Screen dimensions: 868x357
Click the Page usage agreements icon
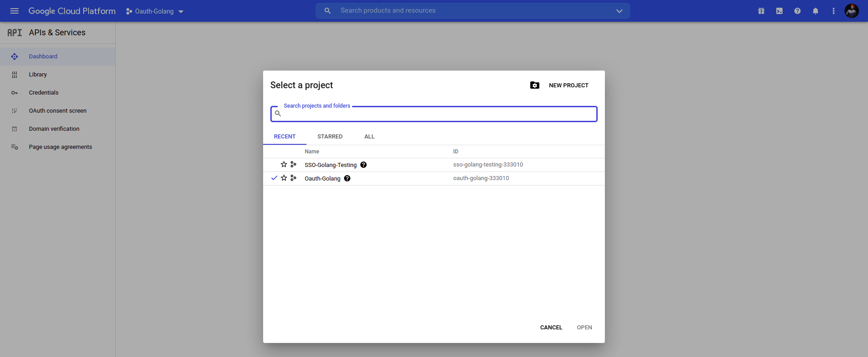[14, 147]
